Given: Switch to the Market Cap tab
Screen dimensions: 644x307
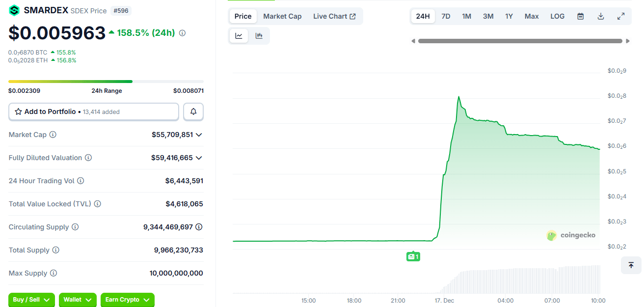Looking at the screenshot, I should pos(282,16).
